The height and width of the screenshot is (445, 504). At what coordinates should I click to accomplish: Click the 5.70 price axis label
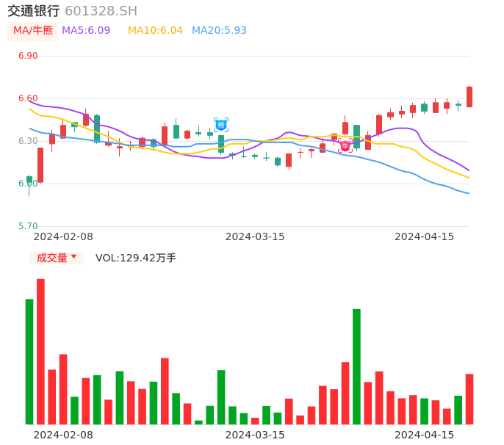coord(28,226)
